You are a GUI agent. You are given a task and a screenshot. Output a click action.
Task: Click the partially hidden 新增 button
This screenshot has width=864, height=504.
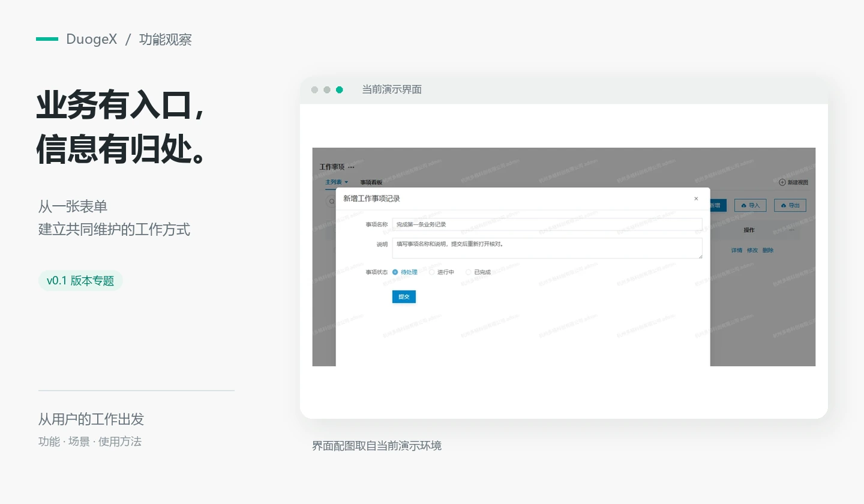[718, 205]
